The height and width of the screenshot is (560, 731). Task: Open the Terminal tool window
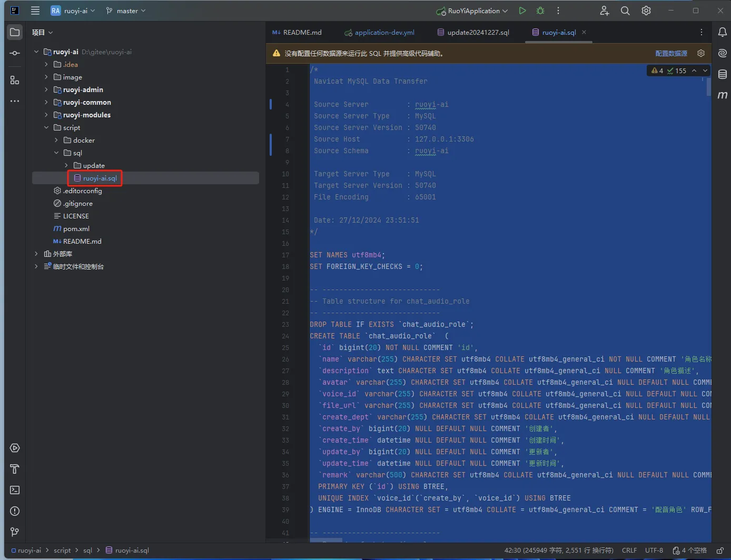pos(15,490)
